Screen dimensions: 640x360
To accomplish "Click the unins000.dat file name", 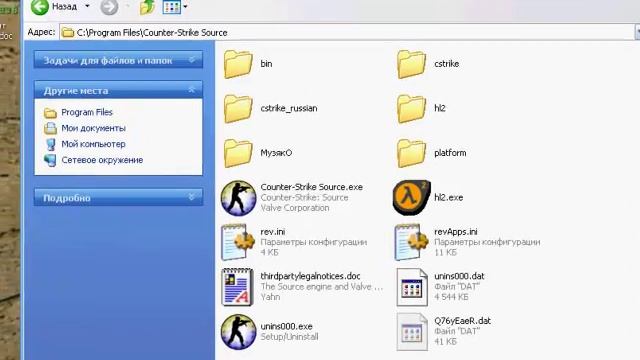I will 459,276.
